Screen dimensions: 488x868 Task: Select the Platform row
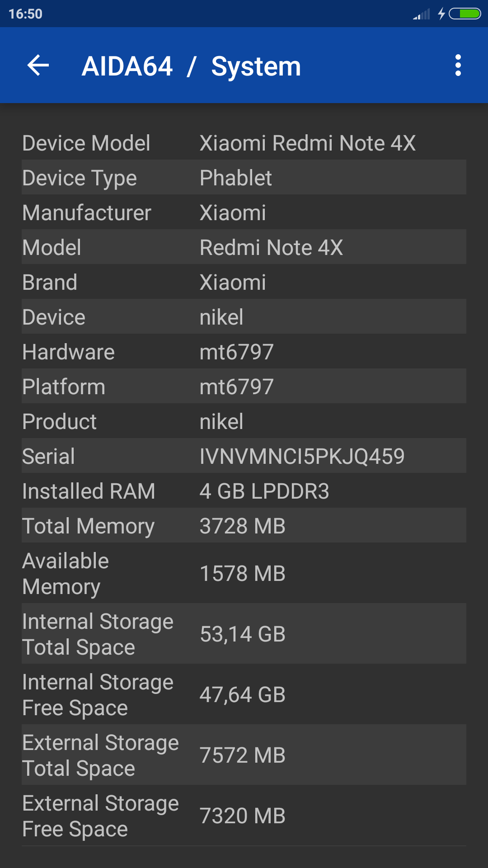point(244,387)
